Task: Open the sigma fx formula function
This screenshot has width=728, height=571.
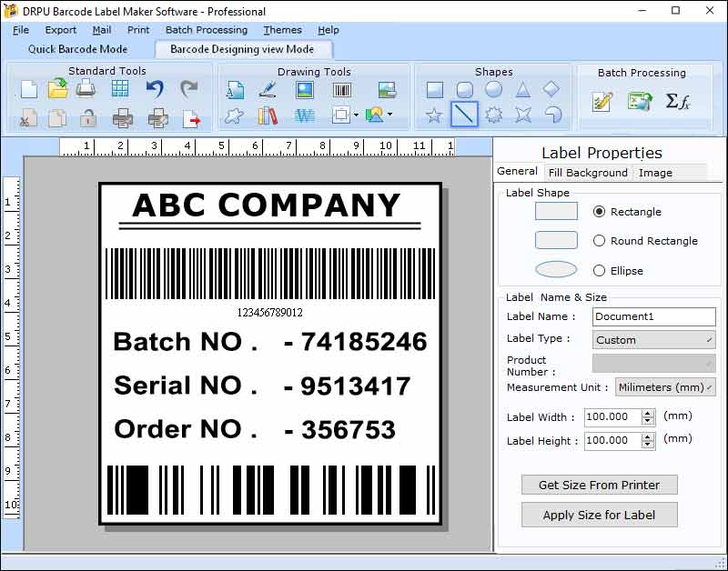Action: pyautogui.click(x=678, y=101)
